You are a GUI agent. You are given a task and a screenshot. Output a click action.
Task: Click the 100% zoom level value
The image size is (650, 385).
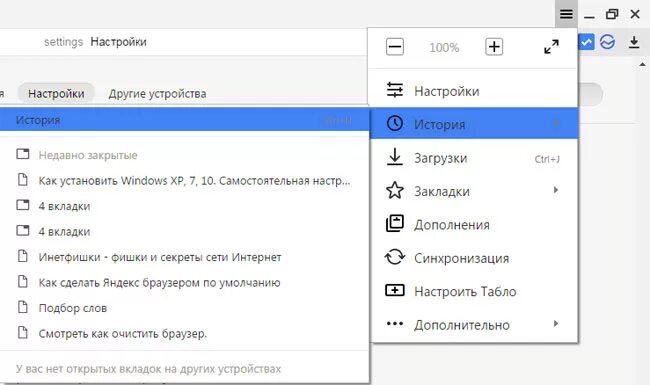tap(444, 47)
